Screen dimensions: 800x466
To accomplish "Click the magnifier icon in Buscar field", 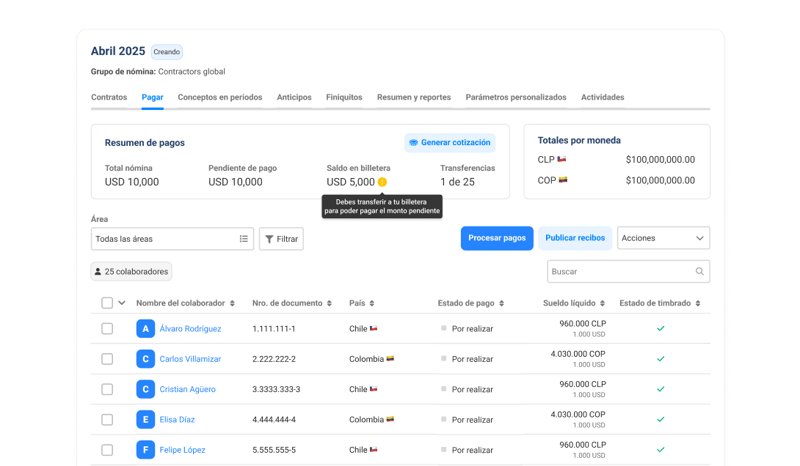I will [x=699, y=272].
